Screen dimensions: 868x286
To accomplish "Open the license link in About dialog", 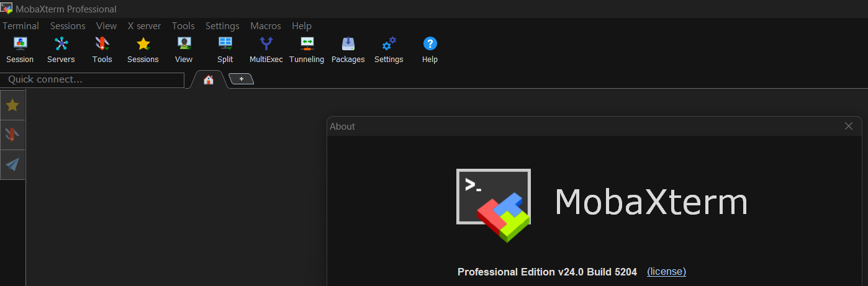I will [x=666, y=272].
